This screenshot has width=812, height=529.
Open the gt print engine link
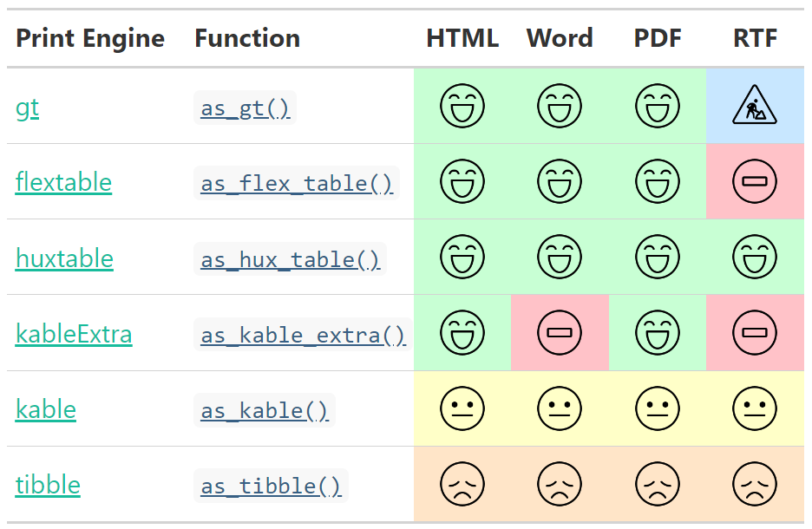(x=27, y=108)
